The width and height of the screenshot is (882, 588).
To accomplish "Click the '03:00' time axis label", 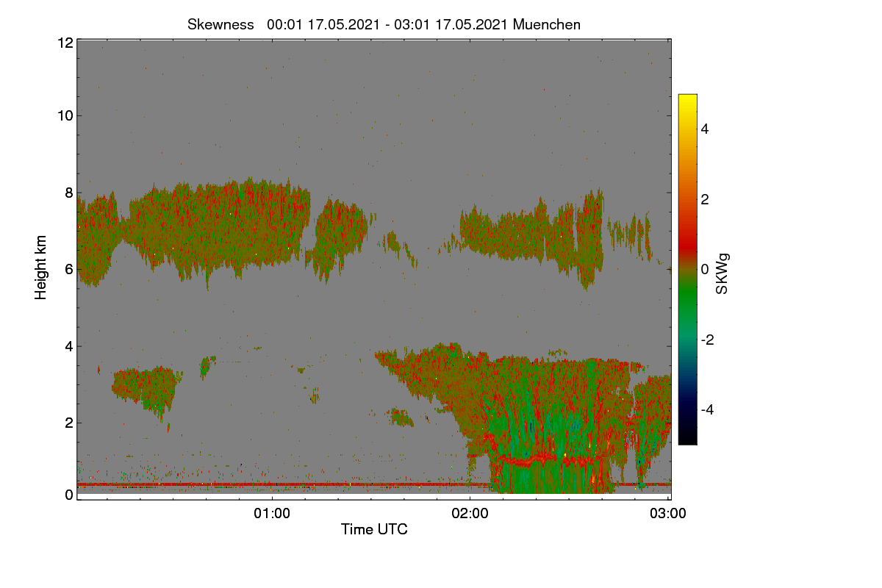I will (x=668, y=514).
